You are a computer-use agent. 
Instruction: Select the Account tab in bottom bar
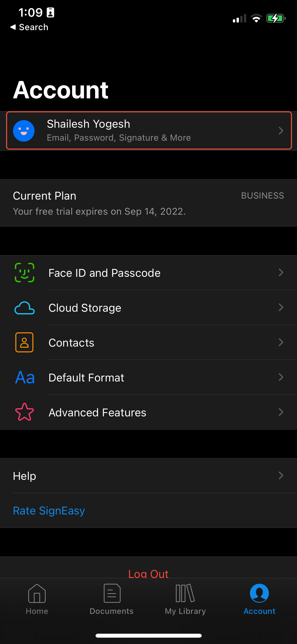(259, 599)
